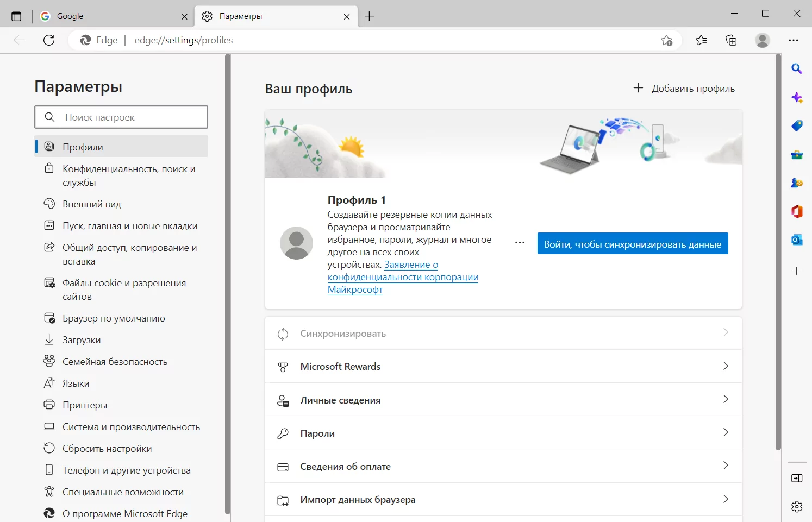Open Общий доступ, копирование и вставка
The height and width of the screenshot is (522, 812).
[x=121, y=254]
